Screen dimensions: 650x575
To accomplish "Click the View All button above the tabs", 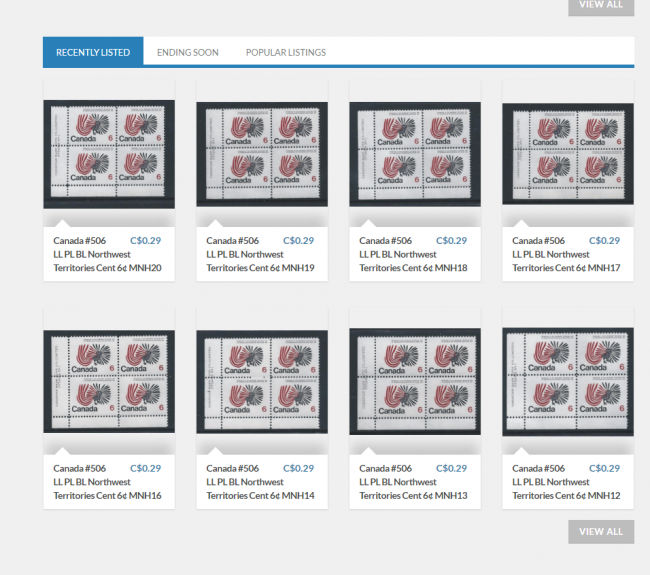I will [601, 6].
